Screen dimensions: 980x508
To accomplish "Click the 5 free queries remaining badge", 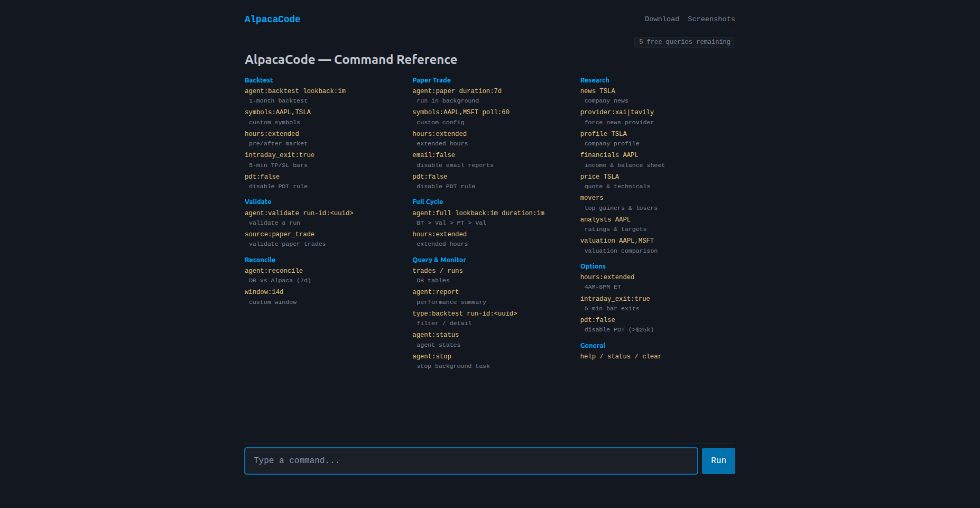I will pyautogui.click(x=685, y=42).
